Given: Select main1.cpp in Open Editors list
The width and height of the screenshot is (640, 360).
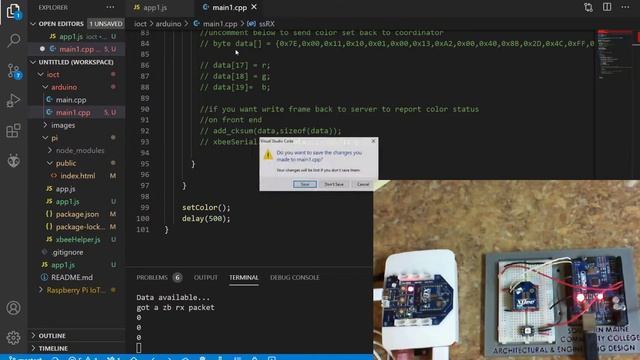Looking at the screenshot, I should (77, 49).
